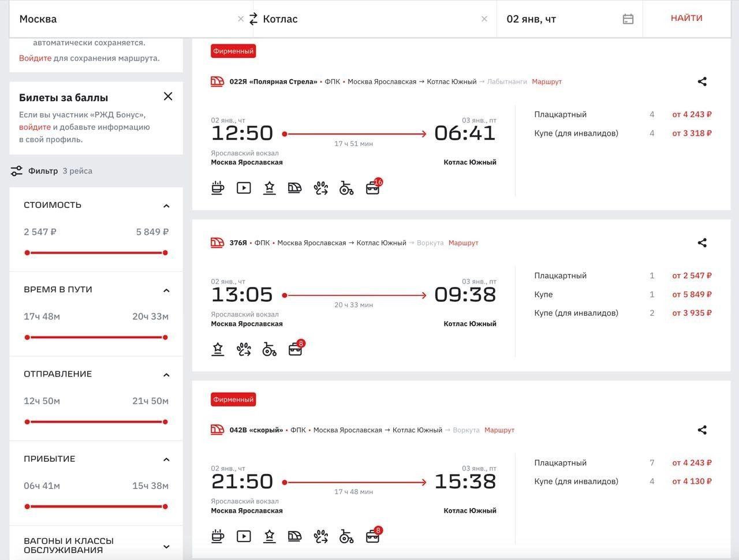Screen dimensions: 739x560
Task: Collapse the Стоимость filter section
Action: coord(166,206)
